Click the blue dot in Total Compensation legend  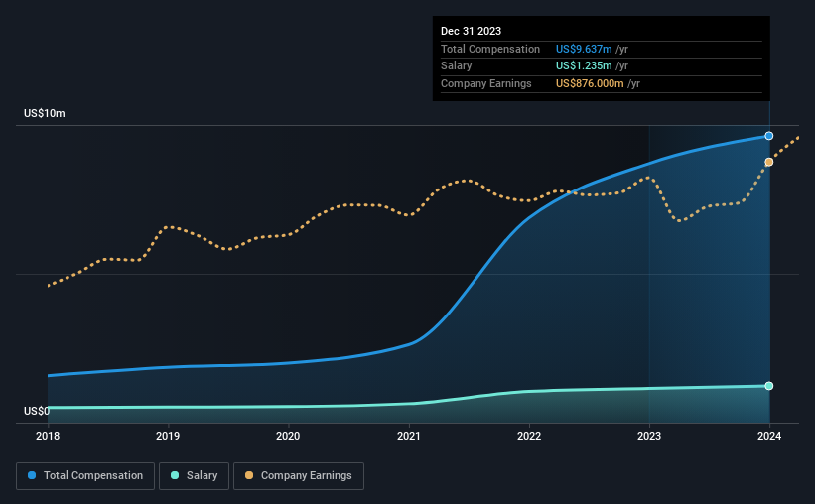click(x=32, y=475)
